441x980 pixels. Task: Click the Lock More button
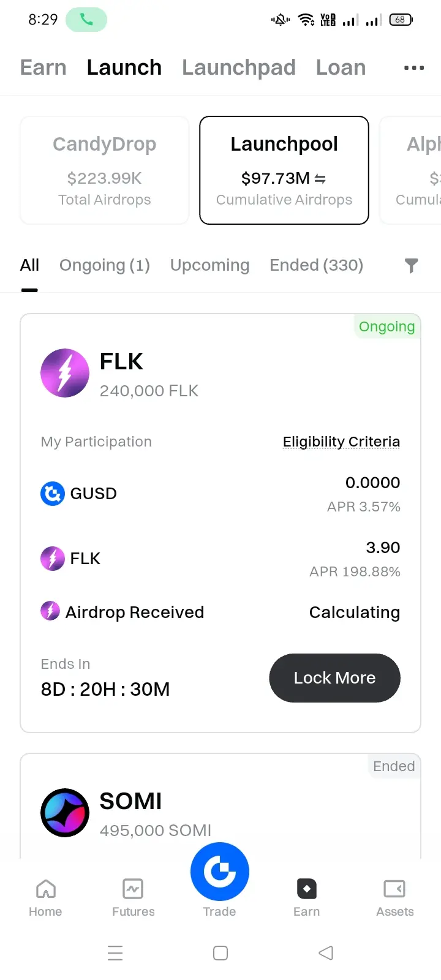pos(335,678)
